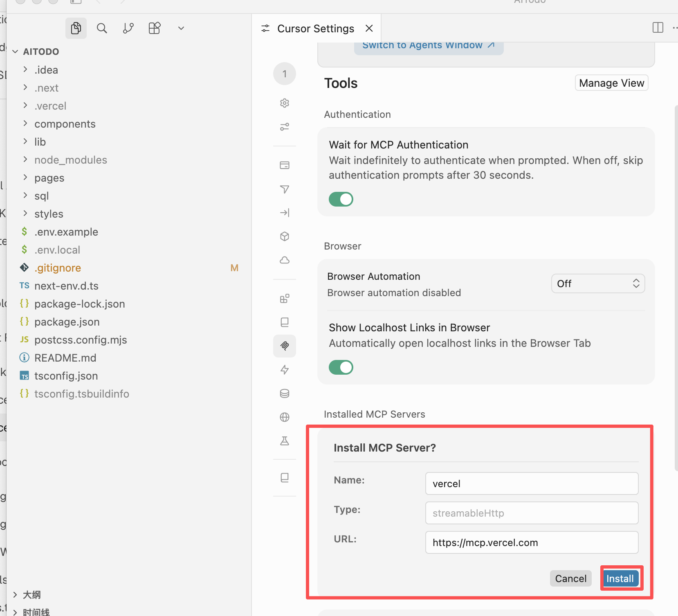The height and width of the screenshot is (616, 678).
Task: Select the cloud icon in settings sidebar
Action: pyautogui.click(x=285, y=260)
